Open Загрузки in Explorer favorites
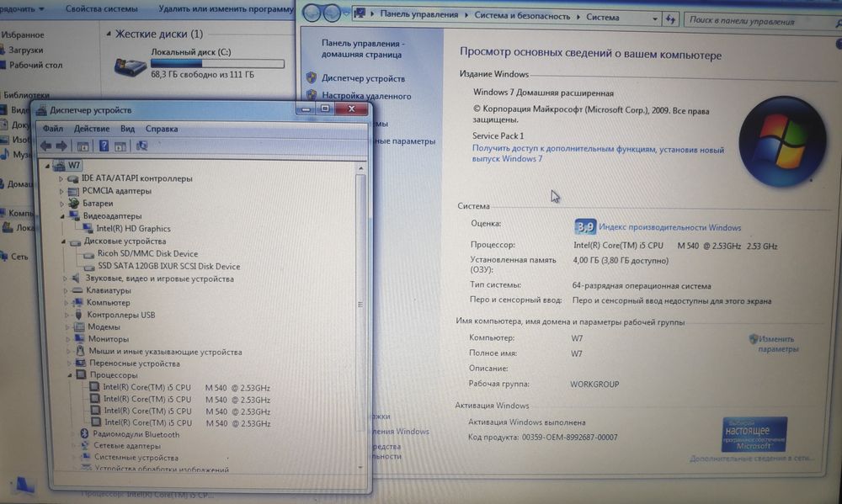 (25, 50)
